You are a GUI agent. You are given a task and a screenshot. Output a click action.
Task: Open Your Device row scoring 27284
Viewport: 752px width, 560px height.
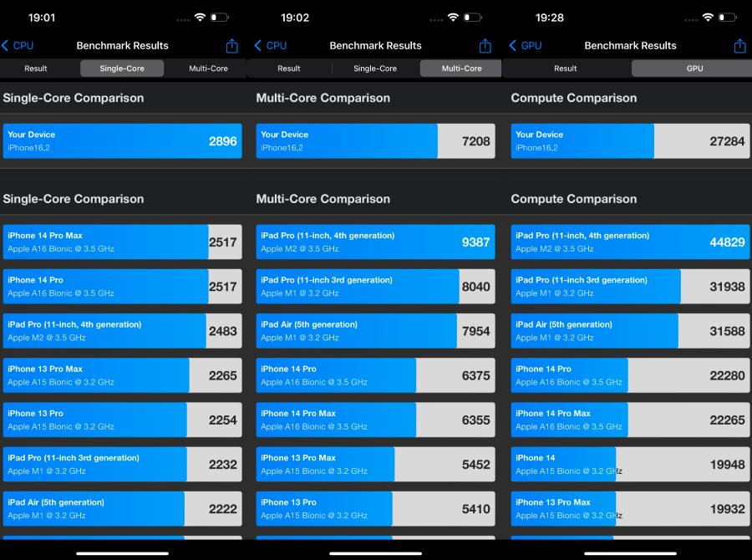630,141
